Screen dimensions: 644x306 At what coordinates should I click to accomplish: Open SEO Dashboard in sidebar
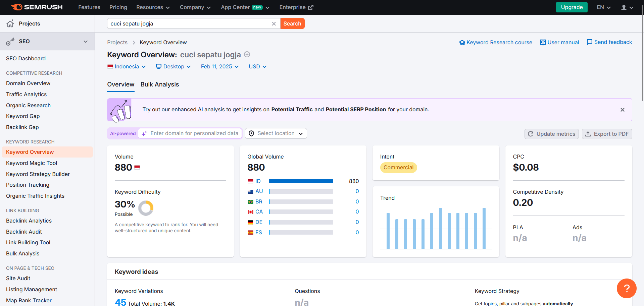click(26, 58)
